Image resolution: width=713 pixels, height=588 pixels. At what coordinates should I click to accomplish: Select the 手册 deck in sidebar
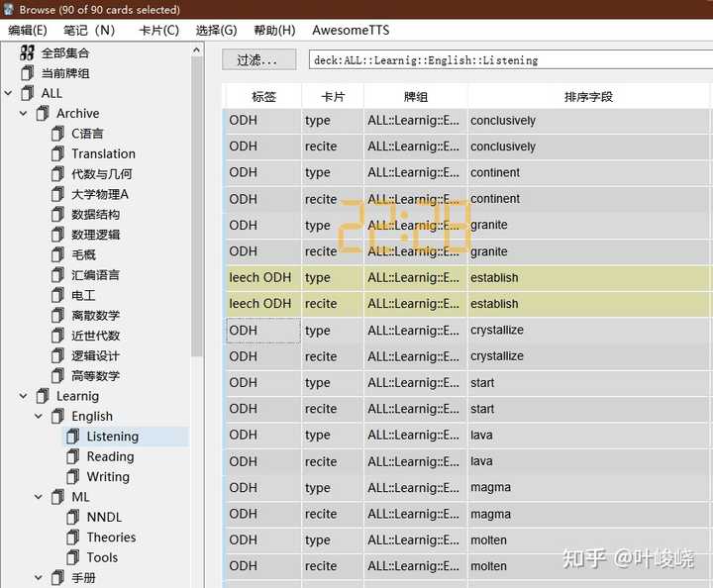coord(83,577)
